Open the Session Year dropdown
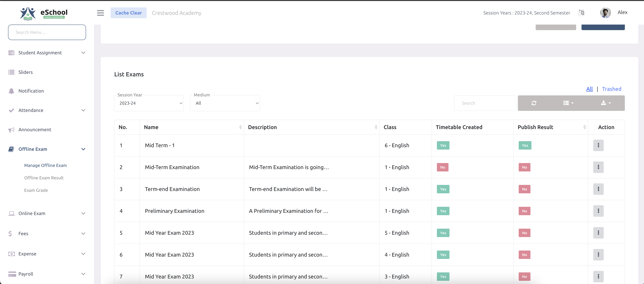Image resolution: width=644 pixels, height=284 pixels. pos(149,103)
